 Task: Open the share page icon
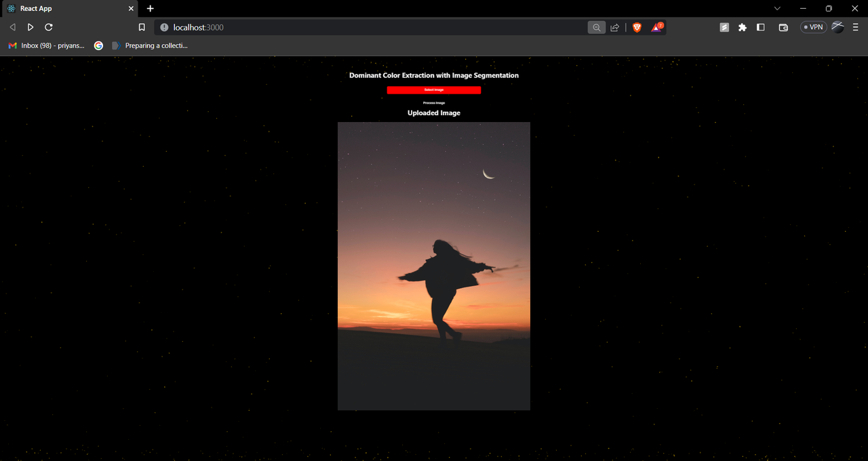coord(615,27)
